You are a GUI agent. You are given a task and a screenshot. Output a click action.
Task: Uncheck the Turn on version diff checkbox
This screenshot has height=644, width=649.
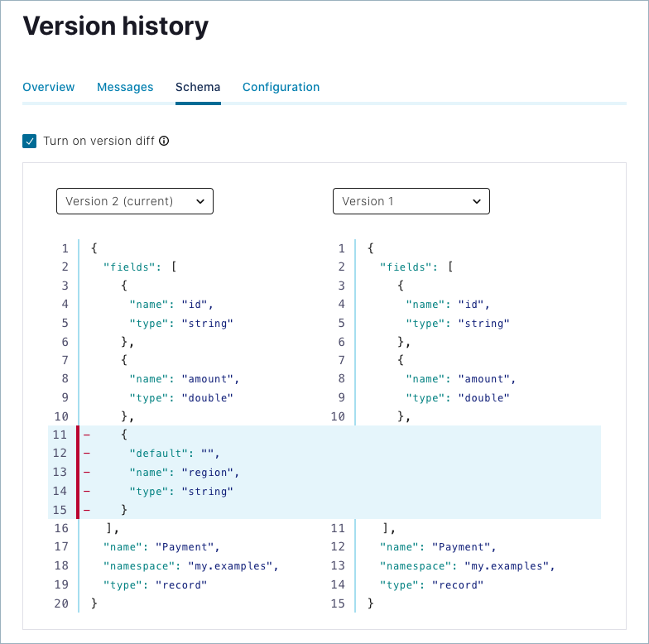pos(30,141)
